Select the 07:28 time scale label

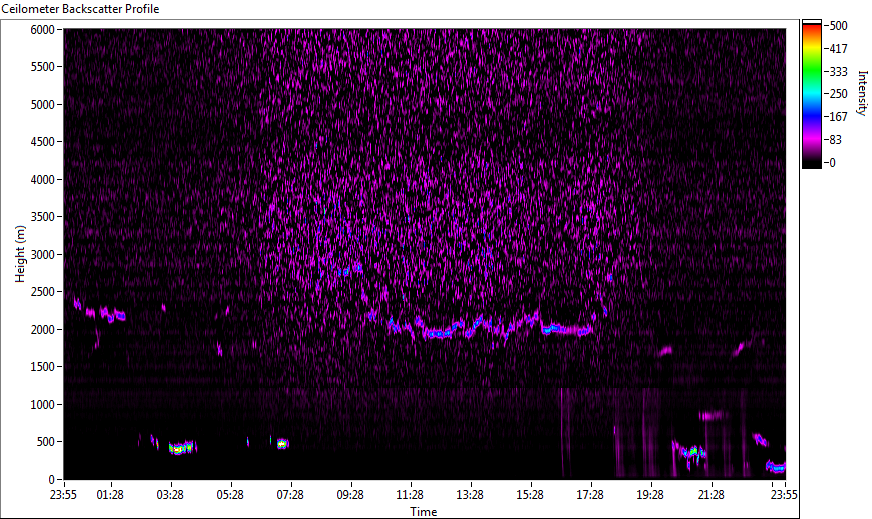coord(290,494)
